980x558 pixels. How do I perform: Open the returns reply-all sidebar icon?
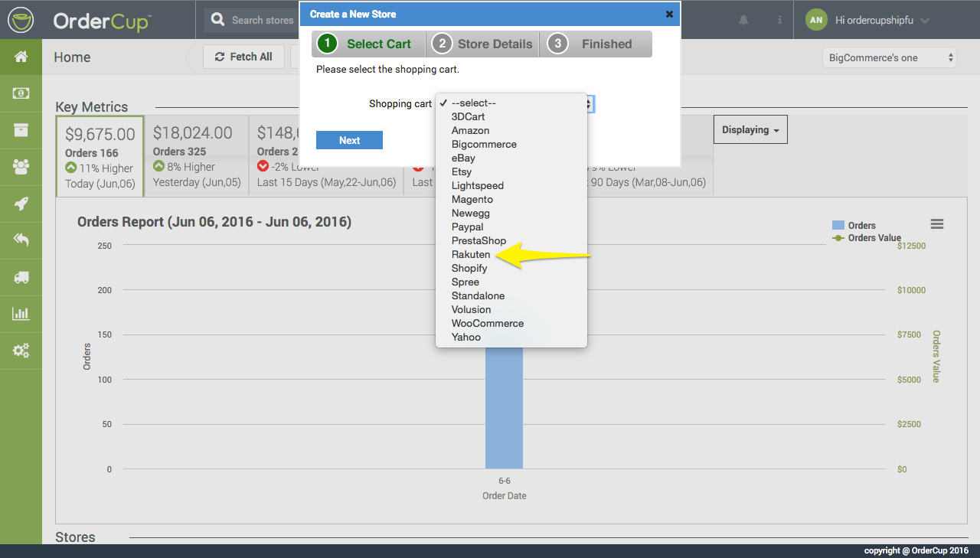click(21, 240)
